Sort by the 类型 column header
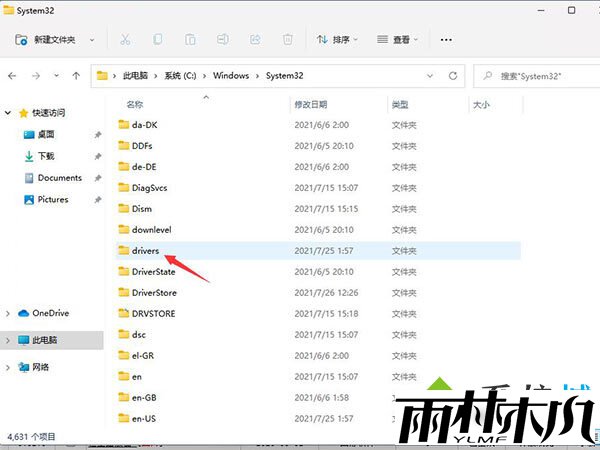This screenshot has width=600, height=450. click(x=400, y=104)
